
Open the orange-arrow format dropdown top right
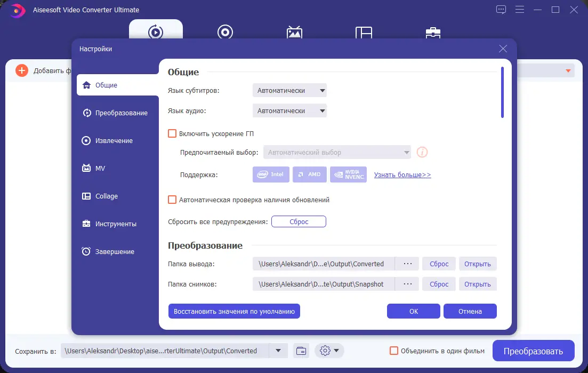(568, 70)
